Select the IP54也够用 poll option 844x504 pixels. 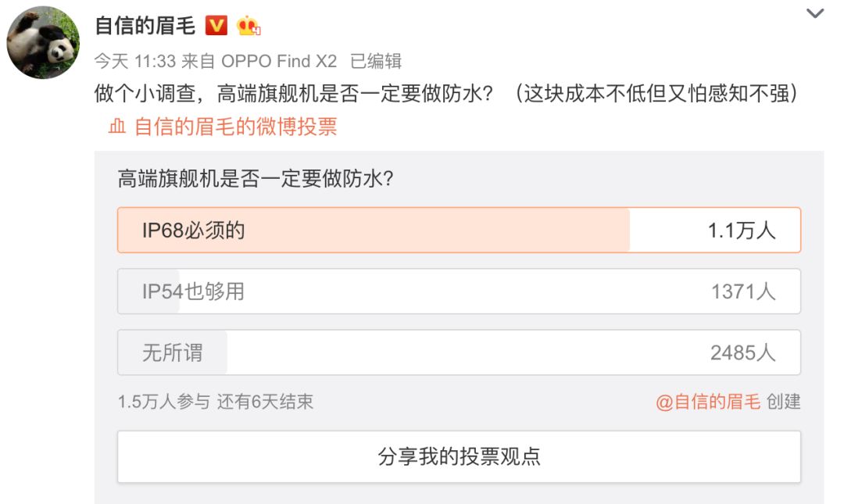458,291
